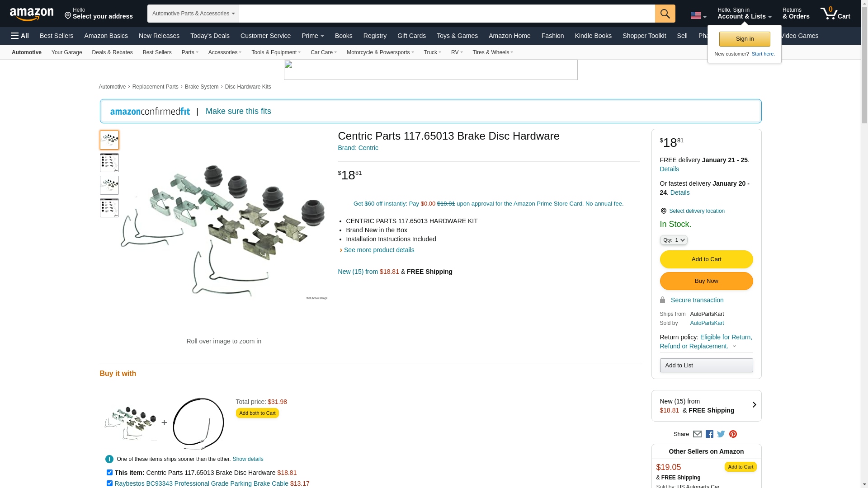Click the search magnifier button
868x488 pixels.
(665, 14)
